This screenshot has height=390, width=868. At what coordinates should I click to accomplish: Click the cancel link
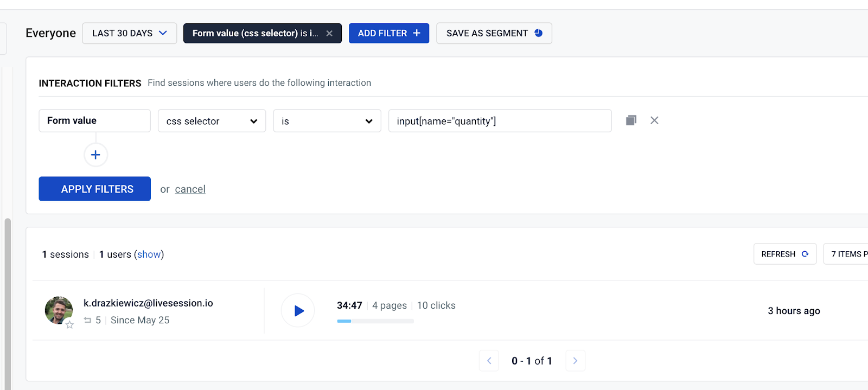(190, 189)
